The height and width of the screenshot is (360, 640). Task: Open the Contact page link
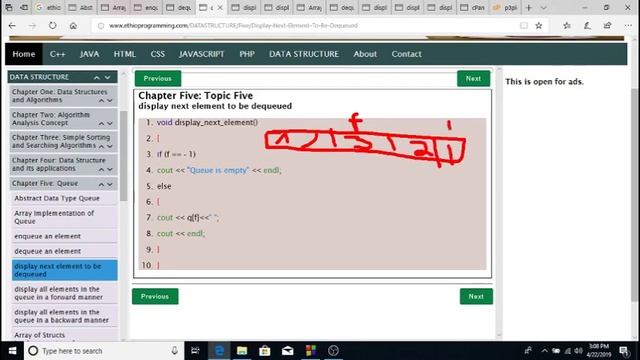pos(407,54)
